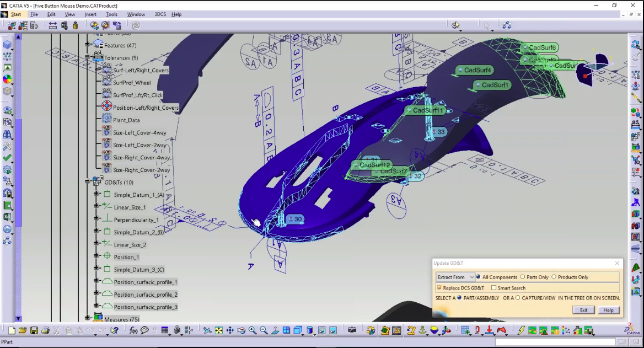This screenshot has width=644, height=348.
Task: Choose the CAPTURE/VIEW radio option
Action: tap(517, 298)
